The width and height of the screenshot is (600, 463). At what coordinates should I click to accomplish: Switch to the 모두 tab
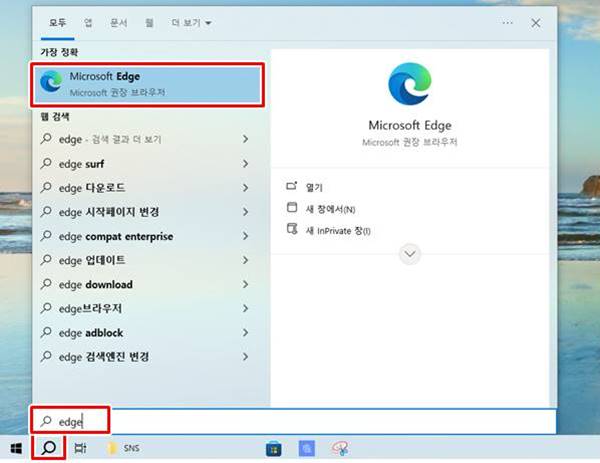click(x=57, y=23)
